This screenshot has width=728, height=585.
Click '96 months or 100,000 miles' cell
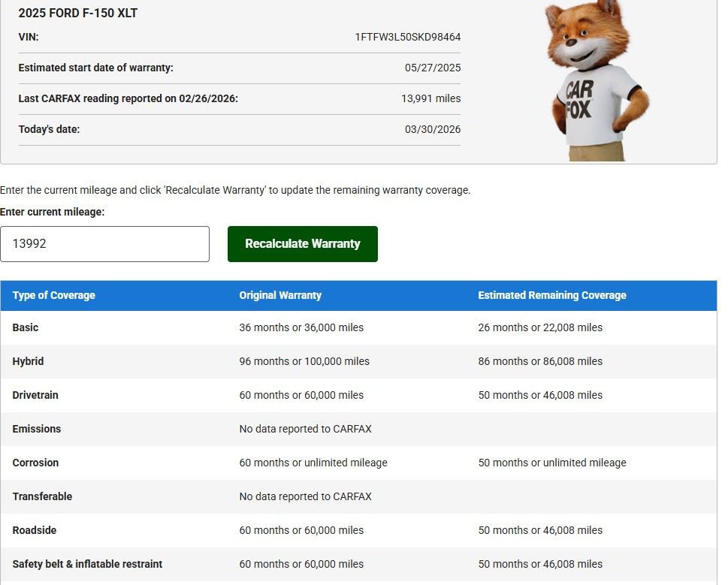304,361
